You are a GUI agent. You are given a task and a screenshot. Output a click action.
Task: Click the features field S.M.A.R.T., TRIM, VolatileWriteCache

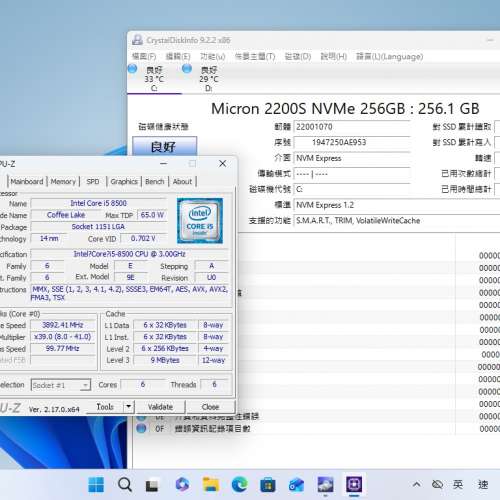[397, 221]
